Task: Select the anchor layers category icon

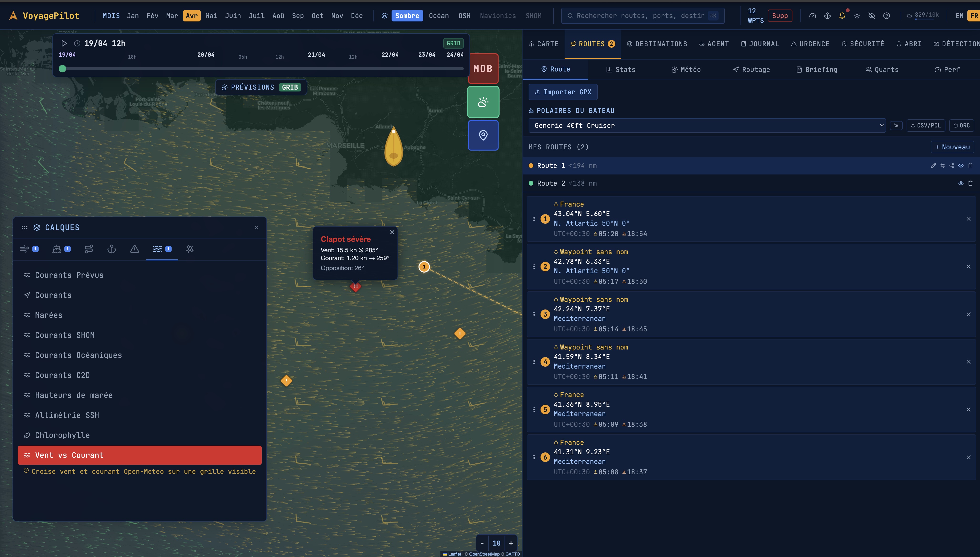Action: coord(112,249)
